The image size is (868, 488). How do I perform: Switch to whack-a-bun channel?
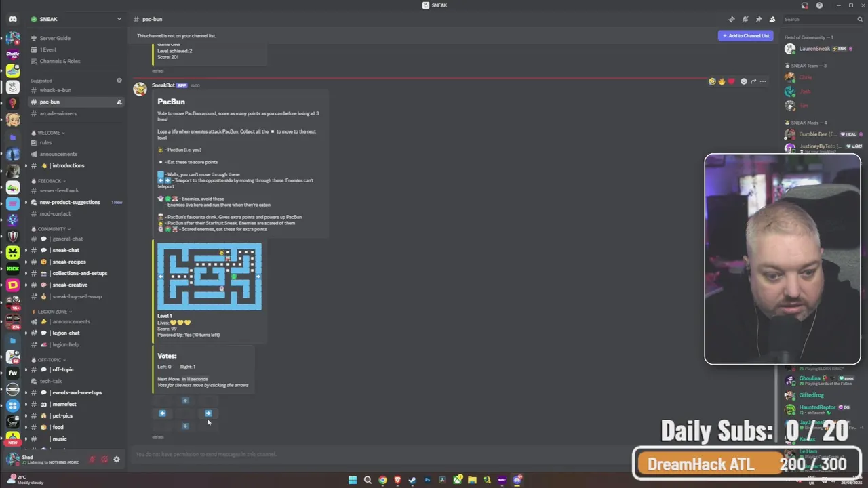click(75, 90)
